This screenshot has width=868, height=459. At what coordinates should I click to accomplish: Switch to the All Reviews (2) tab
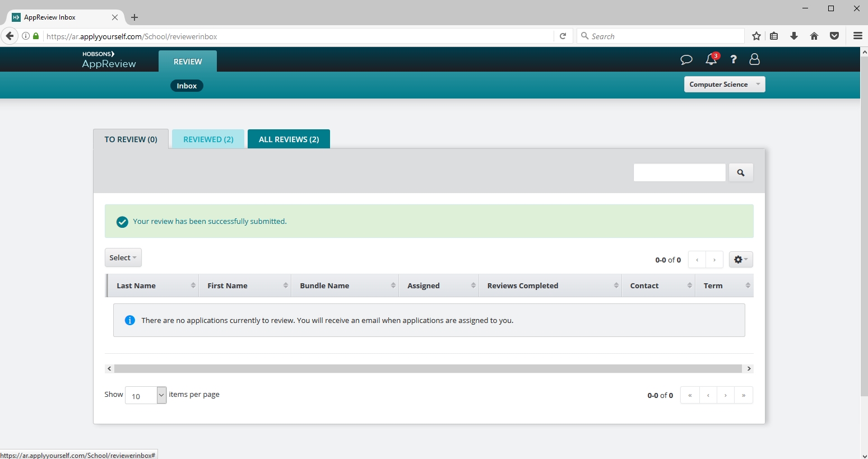pos(289,139)
